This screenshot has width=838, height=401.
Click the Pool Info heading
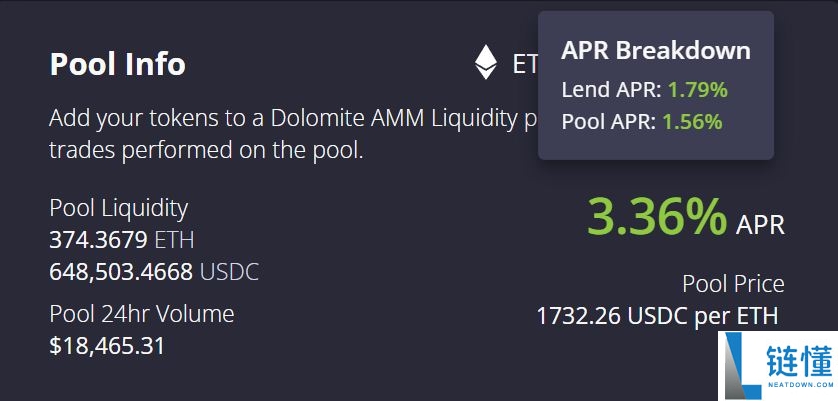click(x=117, y=64)
